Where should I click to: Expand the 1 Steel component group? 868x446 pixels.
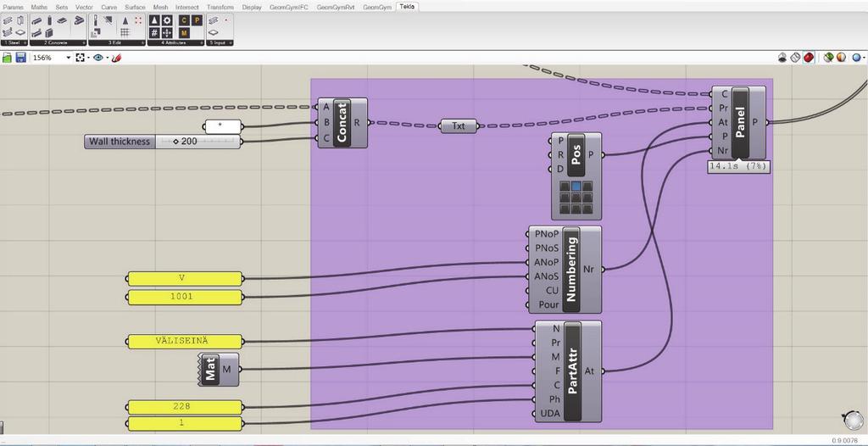click(x=14, y=42)
